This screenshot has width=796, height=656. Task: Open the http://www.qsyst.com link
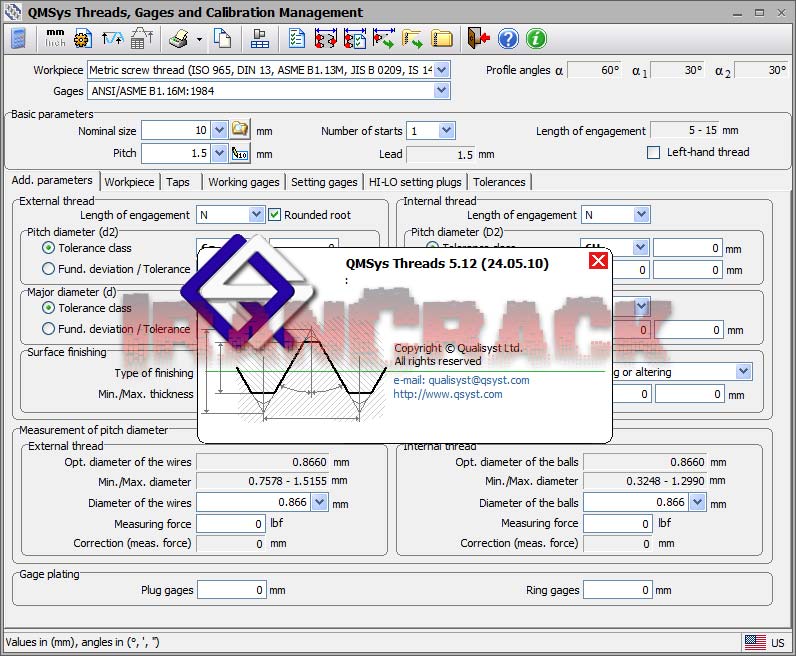tap(448, 394)
